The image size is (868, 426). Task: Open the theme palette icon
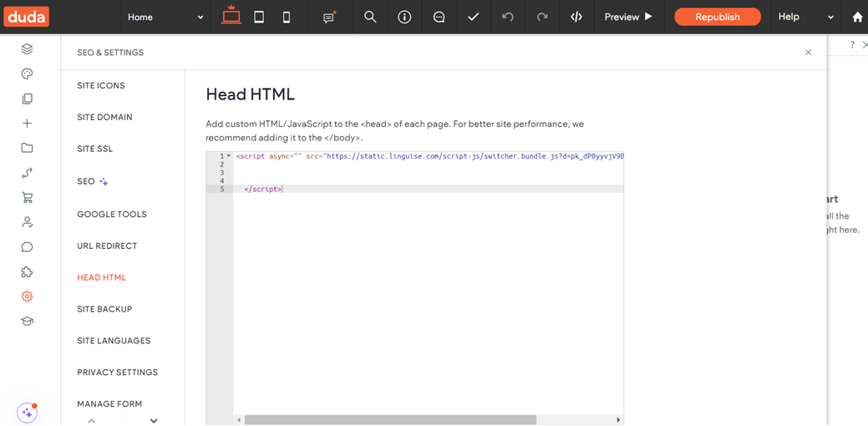tap(27, 74)
